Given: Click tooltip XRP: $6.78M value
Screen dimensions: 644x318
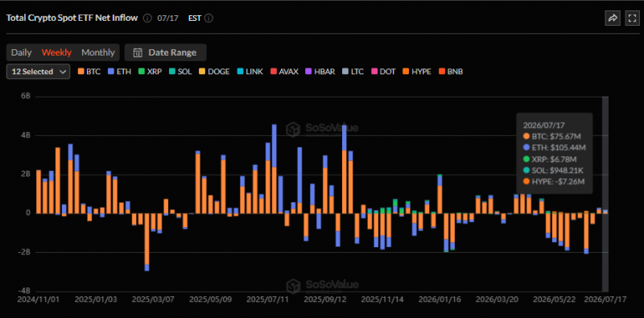Looking at the screenshot, I should pos(554,159).
